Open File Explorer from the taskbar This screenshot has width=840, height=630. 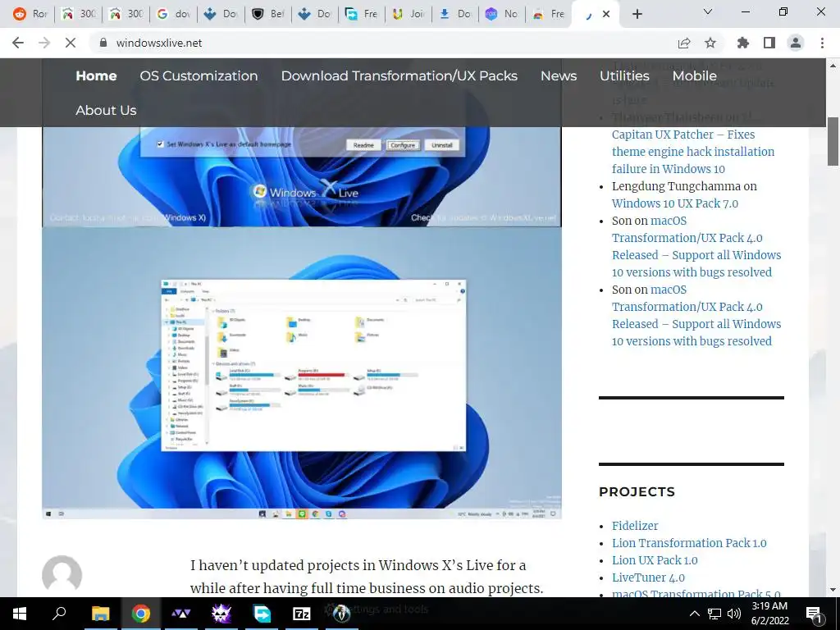(100, 614)
